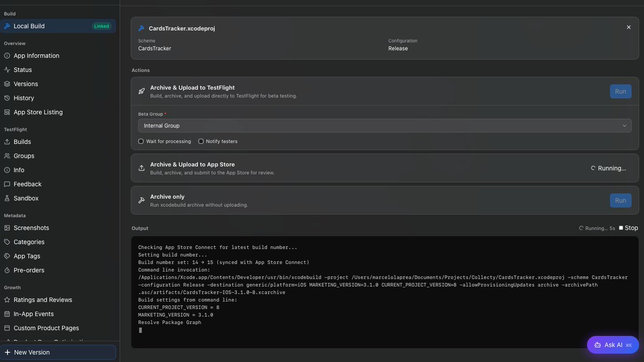Image resolution: width=644 pixels, height=362 pixels.
Task: Close the CardsTracker.xcodeproj panel
Action: coord(628,27)
